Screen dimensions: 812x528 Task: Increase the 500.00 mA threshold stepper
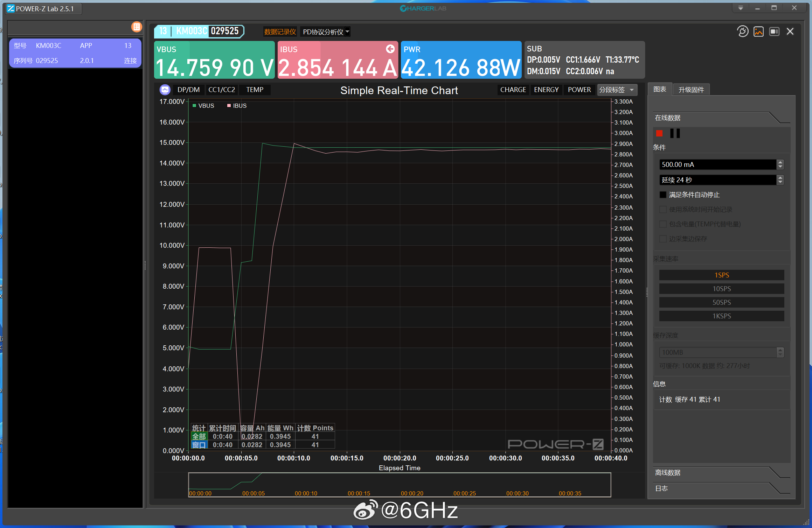point(780,162)
